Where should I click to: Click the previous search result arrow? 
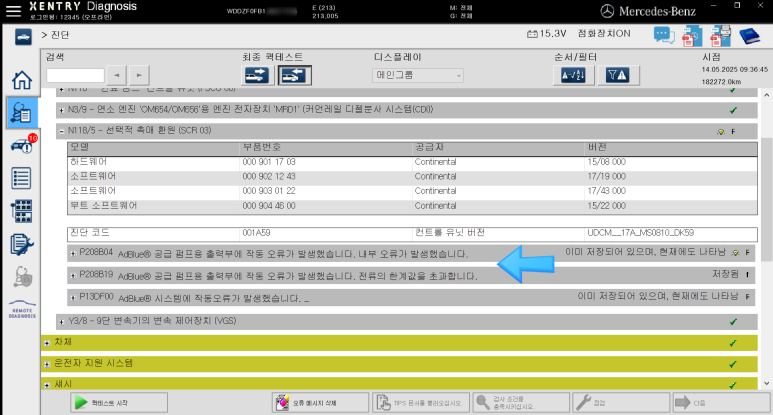click(117, 75)
